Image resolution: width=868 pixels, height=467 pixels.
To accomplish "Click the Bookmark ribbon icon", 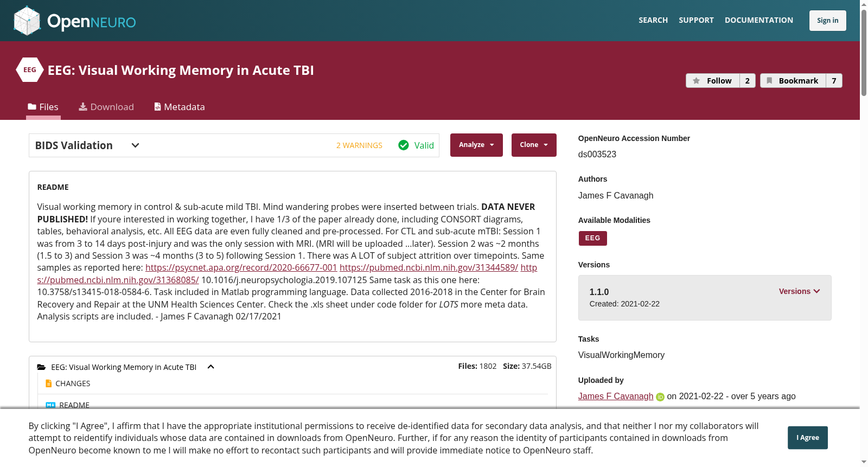I will point(769,81).
